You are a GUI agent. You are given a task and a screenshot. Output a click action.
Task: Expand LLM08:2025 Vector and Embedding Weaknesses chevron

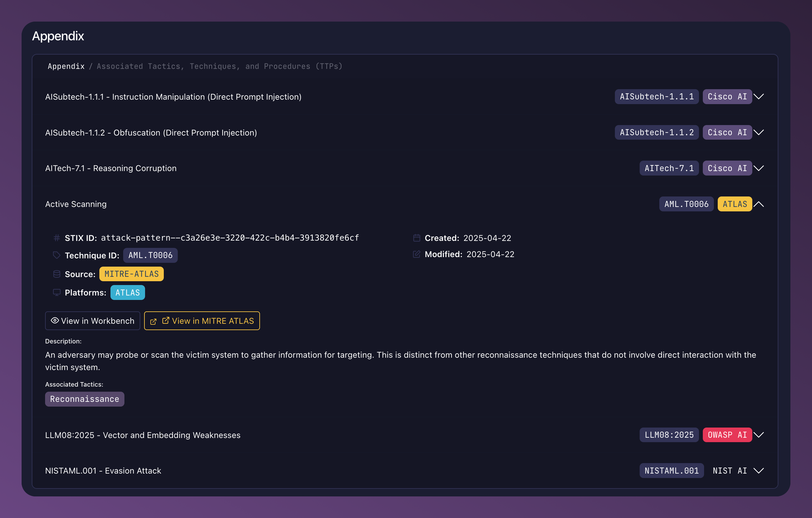click(759, 435)
